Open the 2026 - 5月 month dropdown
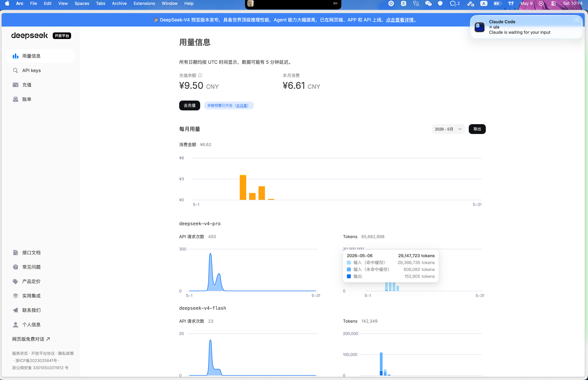 pos(448,129)
